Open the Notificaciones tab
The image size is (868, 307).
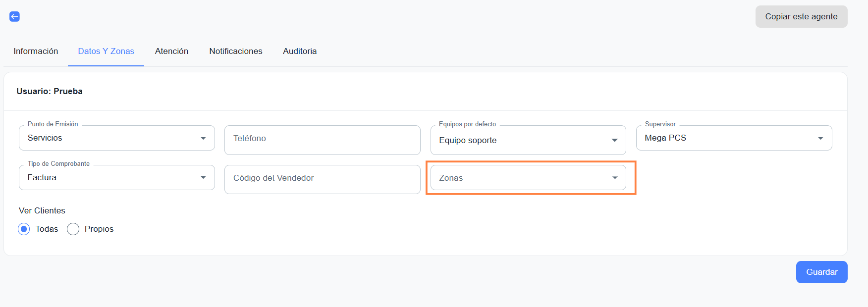[x=236, y=51]
